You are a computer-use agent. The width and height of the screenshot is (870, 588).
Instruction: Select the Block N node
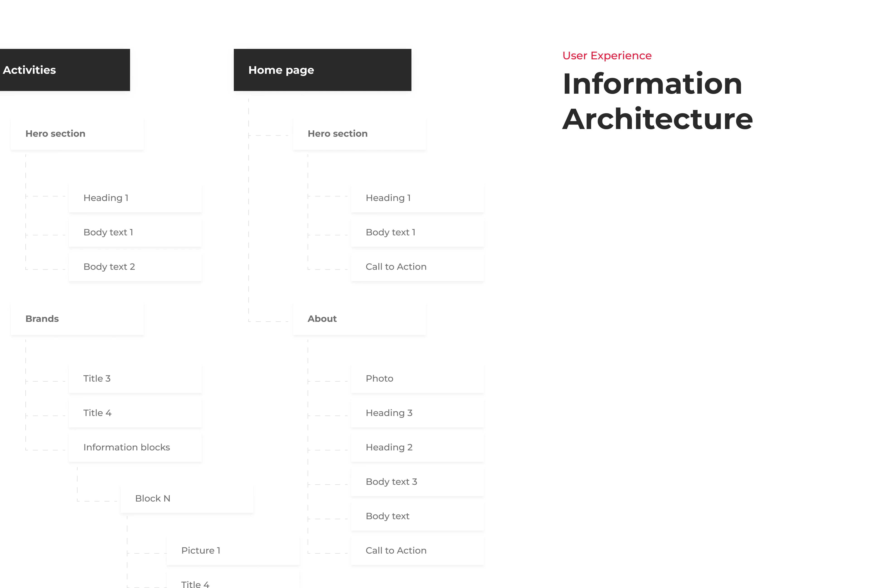(186, 499)
